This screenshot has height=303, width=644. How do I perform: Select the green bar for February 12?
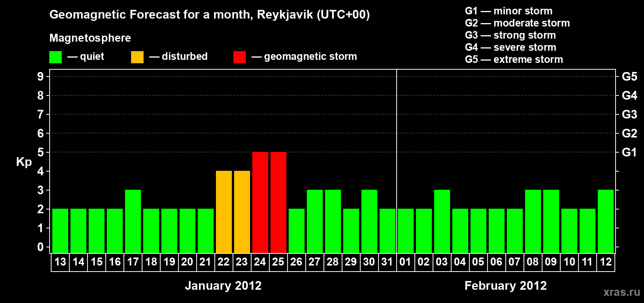[x=606, y=221]
